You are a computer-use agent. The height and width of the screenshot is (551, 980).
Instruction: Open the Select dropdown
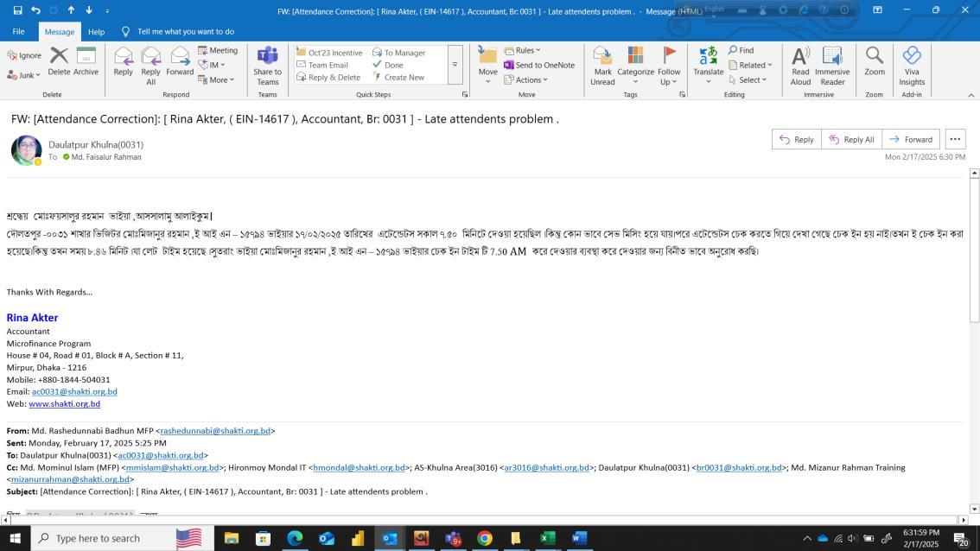click(x=748, y=80)
